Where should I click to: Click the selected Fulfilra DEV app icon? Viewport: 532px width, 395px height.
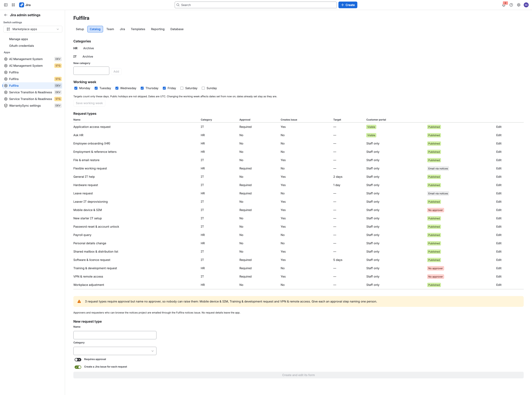click(x=6, y=86)
